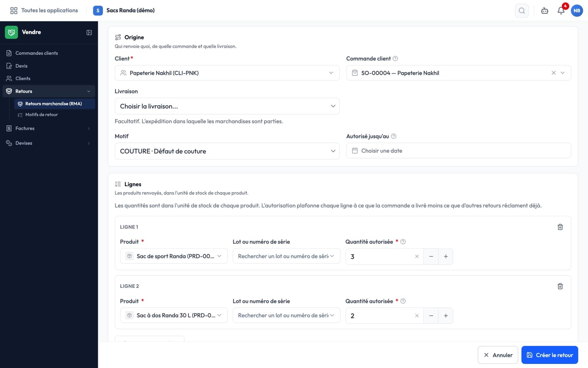
Task: Open Devis in the sidebar
Action: [49, 66]
